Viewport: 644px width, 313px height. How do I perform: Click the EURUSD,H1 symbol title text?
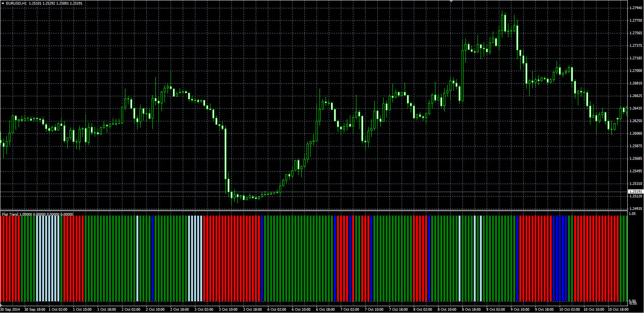pos(16,3)
